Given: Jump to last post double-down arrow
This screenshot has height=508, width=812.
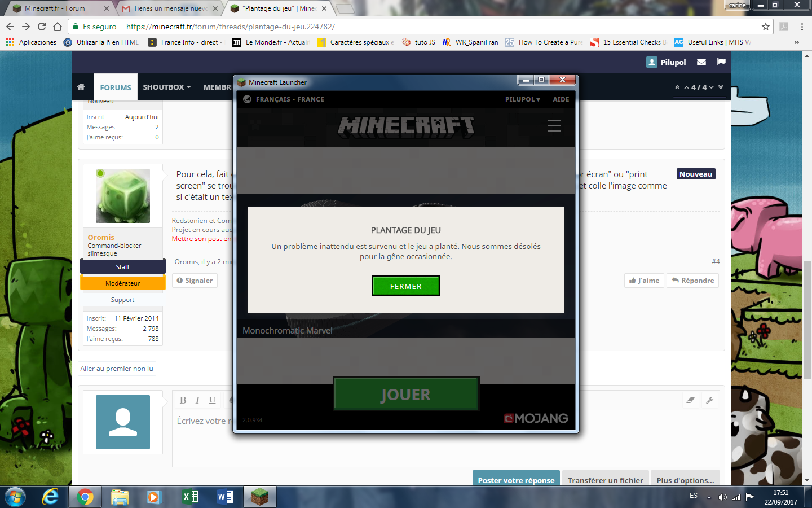Looking at the screenshot, I should (x=721, y=87).
